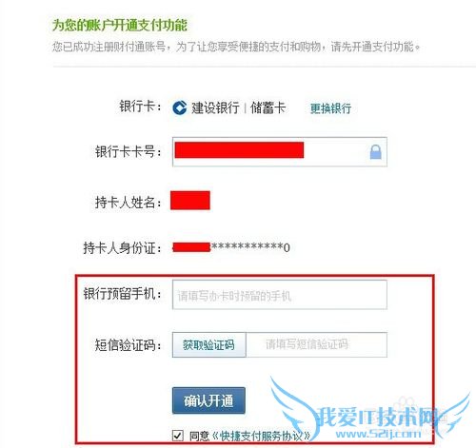Click the wing logo watermark 我爱IT技术网
Image resolution: width=476 pixels, height=448 pixels.
tap(369, 410)
